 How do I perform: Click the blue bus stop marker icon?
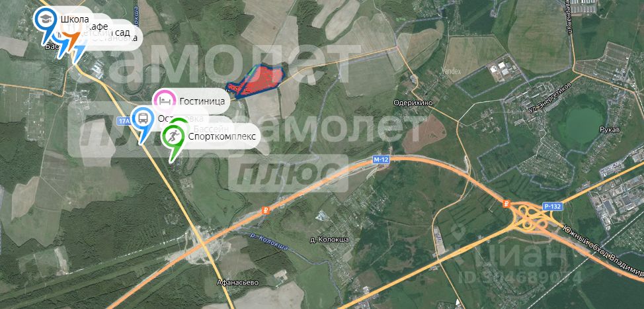(142, 120)
